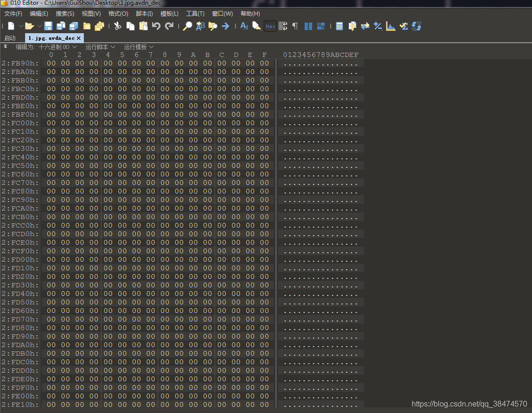532x413 pixels.
Task: Open Find with magnifier icon
Action: [x=187, y=26]
